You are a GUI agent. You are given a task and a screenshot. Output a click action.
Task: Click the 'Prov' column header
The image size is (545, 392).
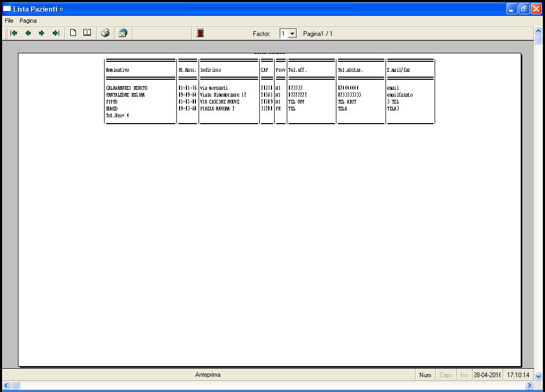click(x=280, y=70)
